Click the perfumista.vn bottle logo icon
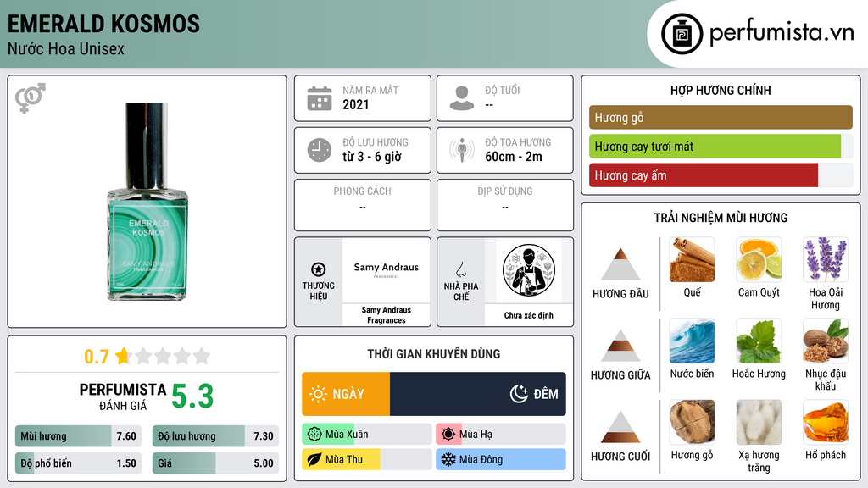The width and height of the screenshot is (868, 488). pyautogui.click(x=682, y=34)
